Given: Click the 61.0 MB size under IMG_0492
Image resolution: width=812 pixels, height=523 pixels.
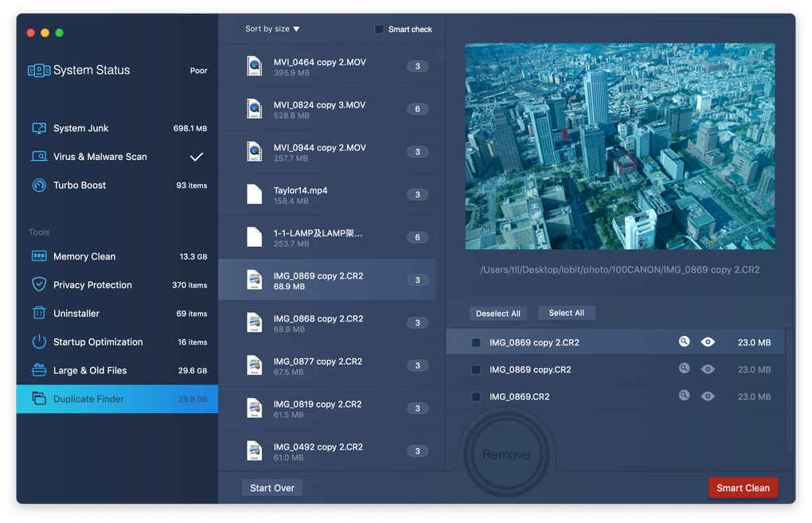Looking at the screenshot, I should (x=288, y=458).
